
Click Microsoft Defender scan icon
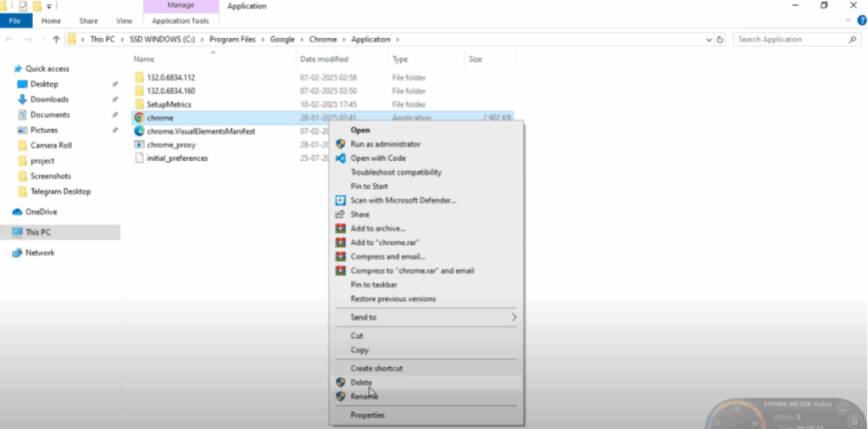click(x=341, y=200)
